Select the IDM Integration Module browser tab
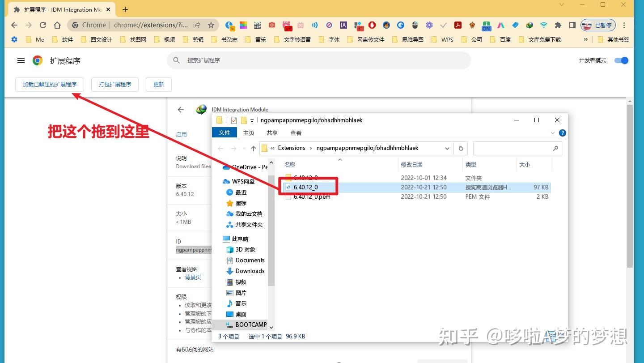The width and height of the screenshot is (644, 363). pos(62,9)
